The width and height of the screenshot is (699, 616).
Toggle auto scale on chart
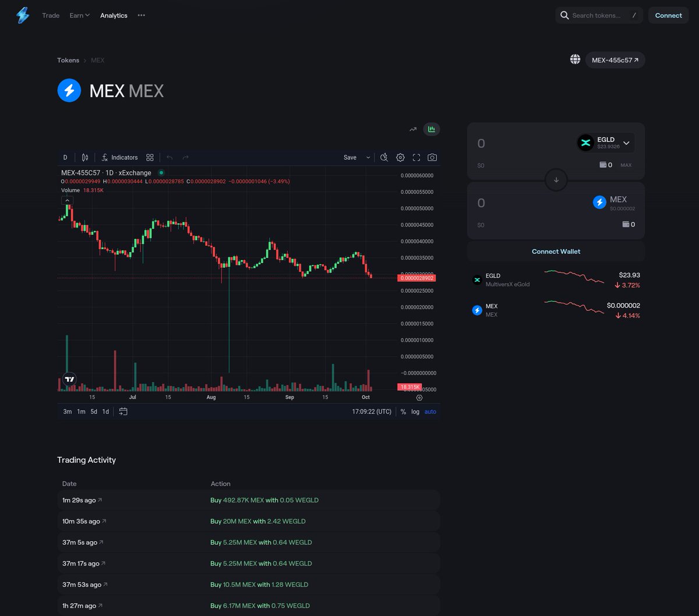[430, 412]
